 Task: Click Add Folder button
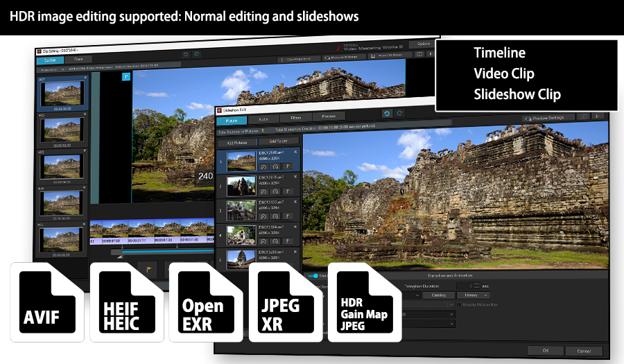[279, 141]
